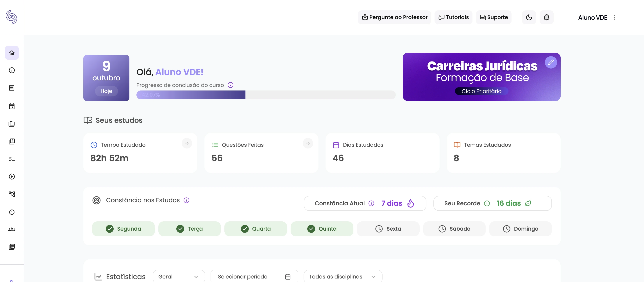Select the Home icon in the sidebar
The image size is (644, 282).
12,53
